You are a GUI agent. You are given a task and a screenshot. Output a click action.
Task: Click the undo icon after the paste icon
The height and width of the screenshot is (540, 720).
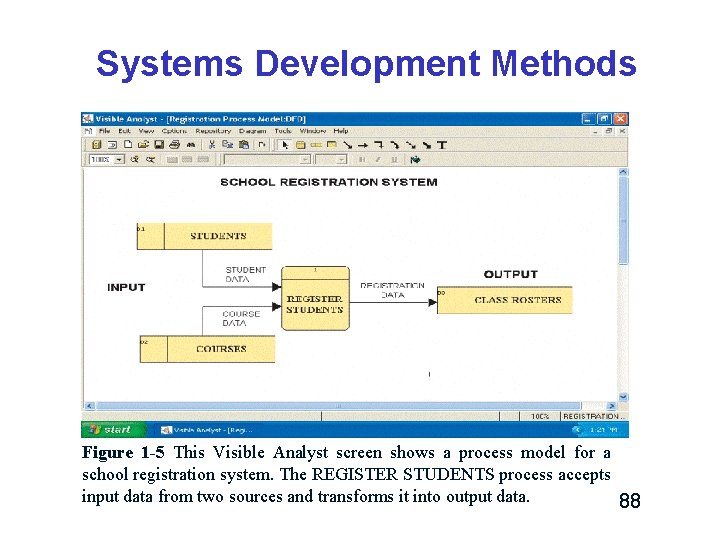pyautogui.click(x=262, y=145)
